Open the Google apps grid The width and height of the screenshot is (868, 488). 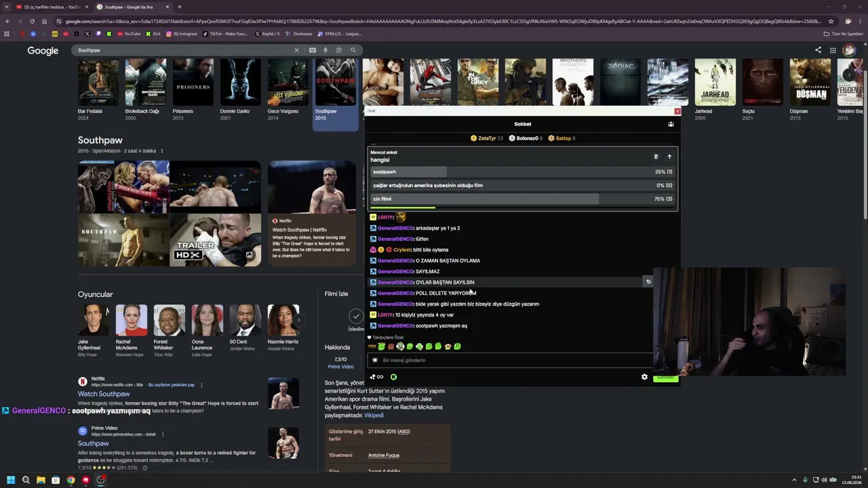pos(833,50)
